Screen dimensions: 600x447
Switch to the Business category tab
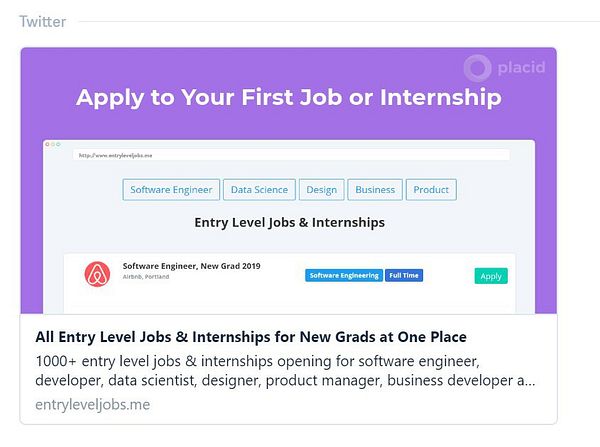click(x=375, y=189)
